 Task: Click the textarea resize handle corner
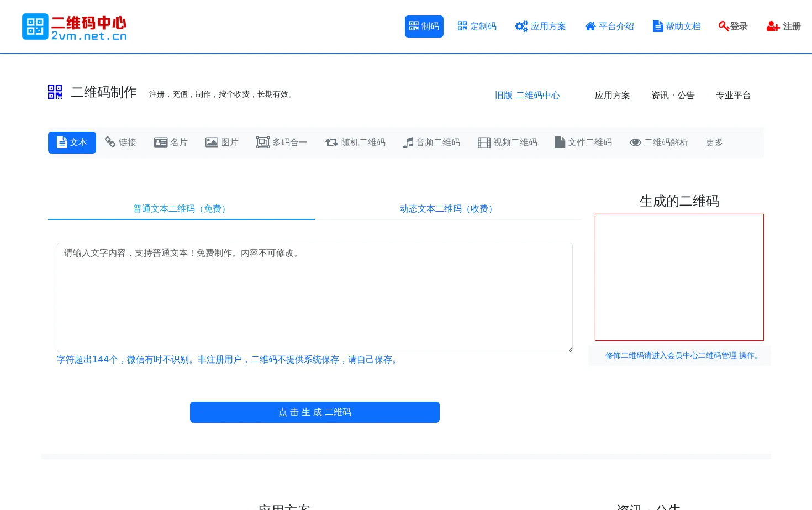click(x=569, y=349)
